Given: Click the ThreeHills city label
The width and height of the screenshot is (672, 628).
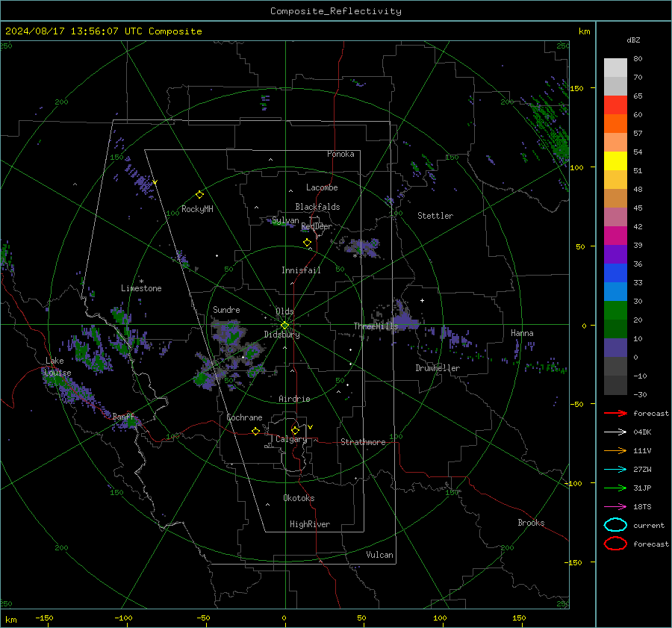Looking at the screenshot, I should (x=376, y=326).
